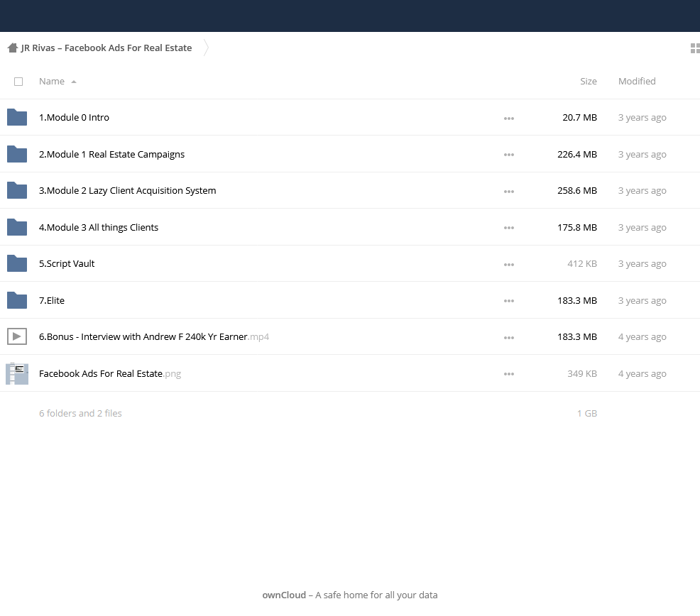Click modified date of 5.Script Vault

click(642, 263)
